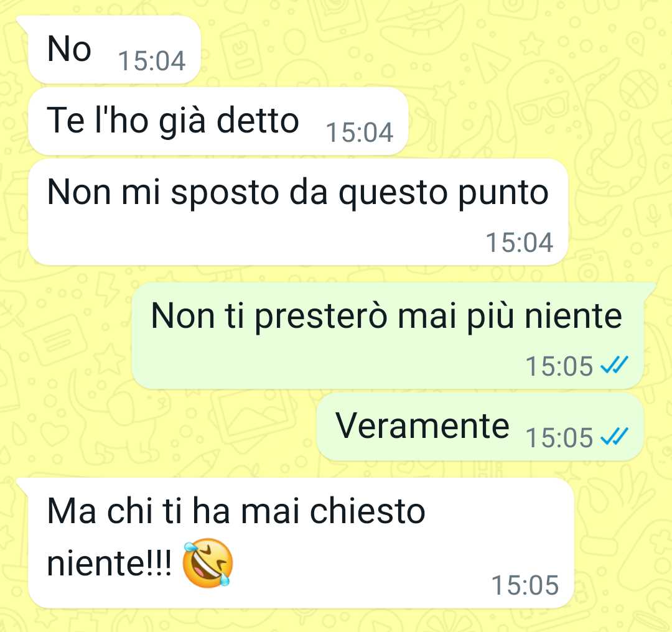The image size is (672, 632).
Task: Tap "Ma chi ti ha mai chiesto niente!!!" message
Action: coord(301,542)
